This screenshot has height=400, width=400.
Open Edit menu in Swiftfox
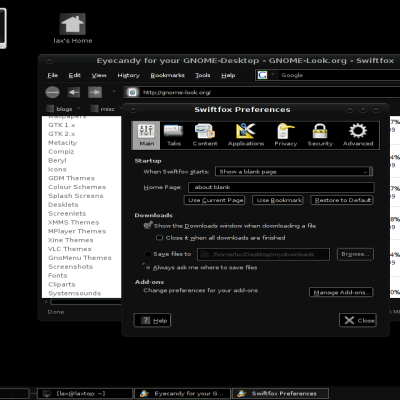pyautogui.click(x=74, y=75)
